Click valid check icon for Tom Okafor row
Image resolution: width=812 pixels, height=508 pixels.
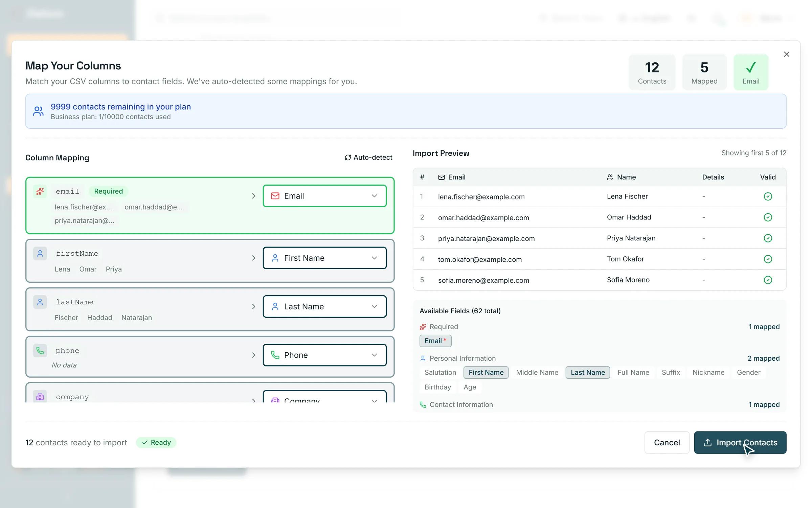tap(768, 259)
